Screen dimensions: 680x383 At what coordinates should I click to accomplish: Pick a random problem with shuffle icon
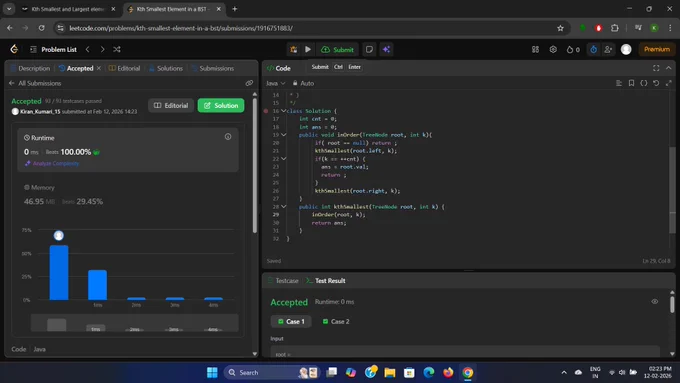[x=117, y=49]
